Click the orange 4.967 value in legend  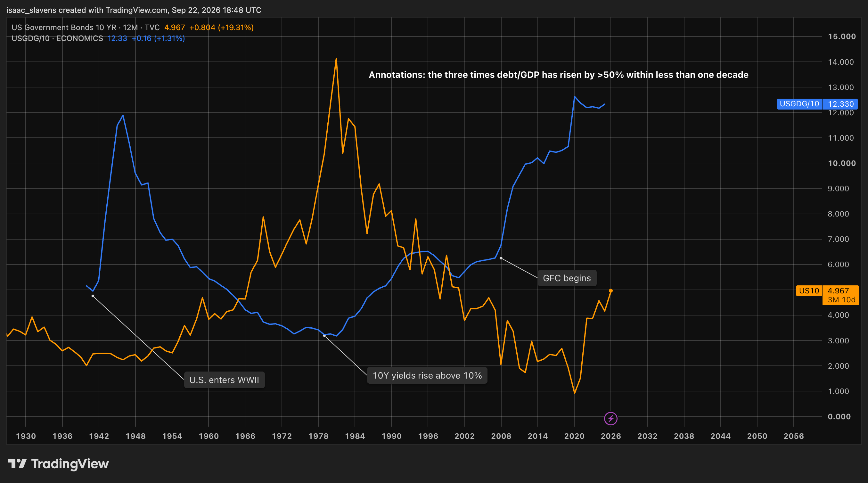point(175,28)
